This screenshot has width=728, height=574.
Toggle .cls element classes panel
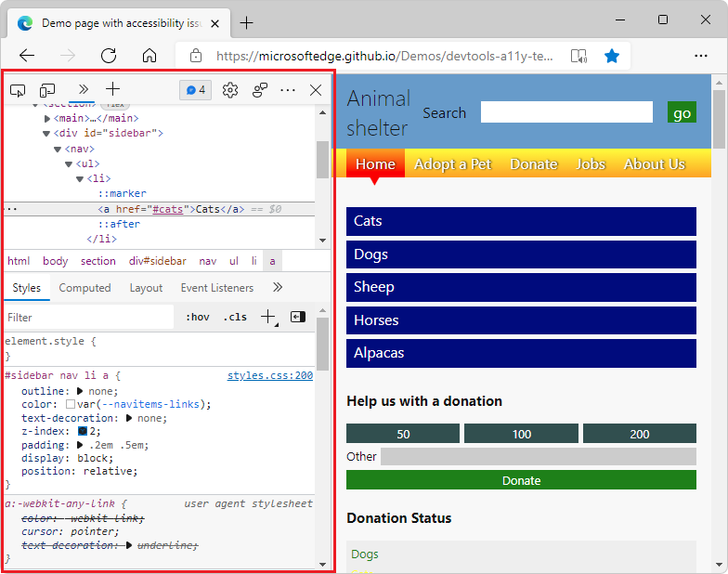click(x=235, y=318)
